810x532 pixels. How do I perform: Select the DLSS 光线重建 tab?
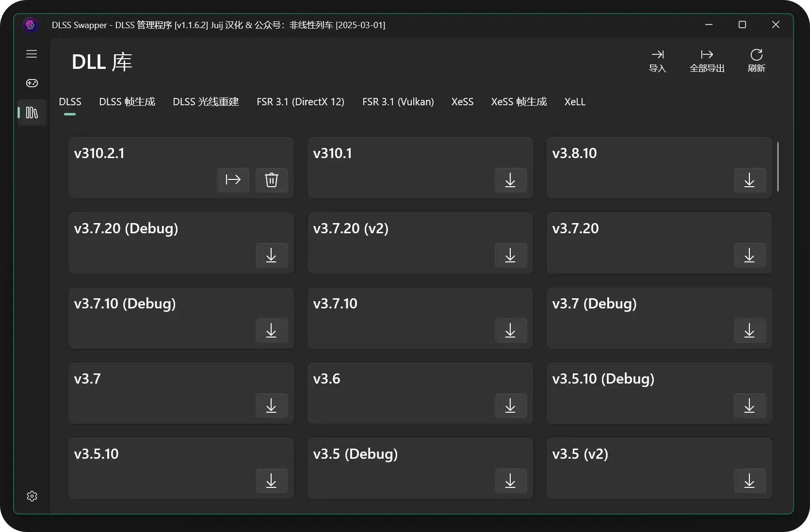[206, 102]
